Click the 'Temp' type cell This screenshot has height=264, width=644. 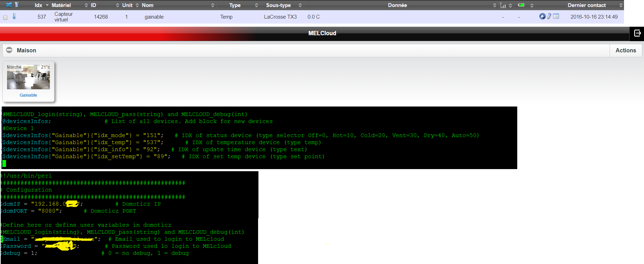[226, 17]
